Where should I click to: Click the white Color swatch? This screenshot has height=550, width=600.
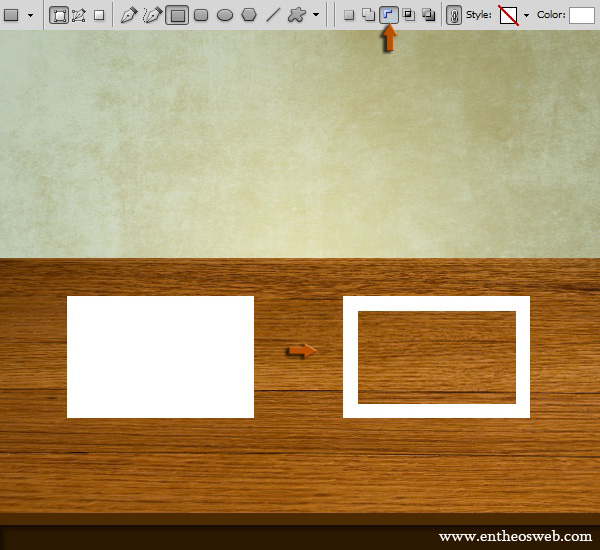coord(582,15)
